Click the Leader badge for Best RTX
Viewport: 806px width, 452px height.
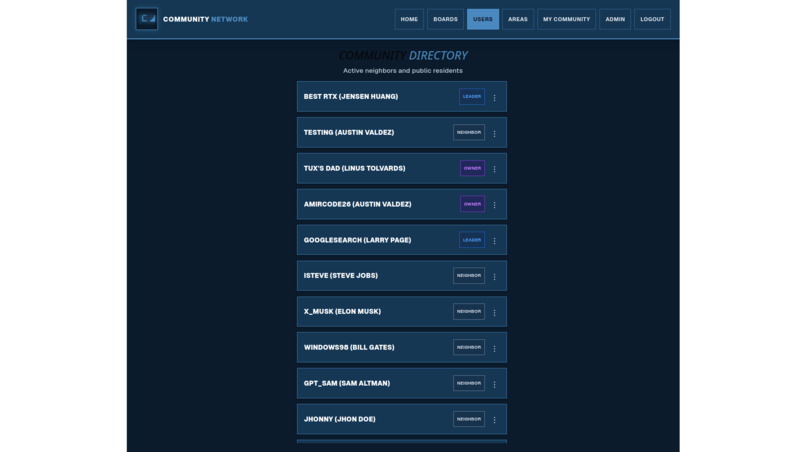[471, 96]
